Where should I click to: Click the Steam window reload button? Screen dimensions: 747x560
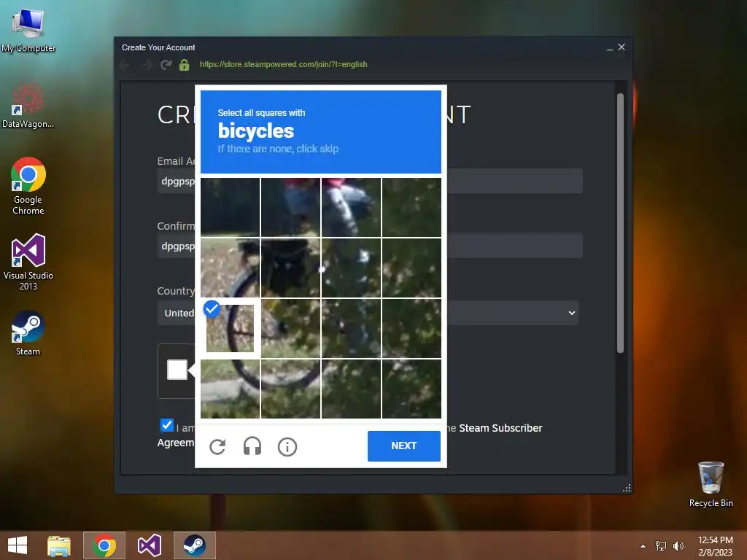(x=166, y=64)
